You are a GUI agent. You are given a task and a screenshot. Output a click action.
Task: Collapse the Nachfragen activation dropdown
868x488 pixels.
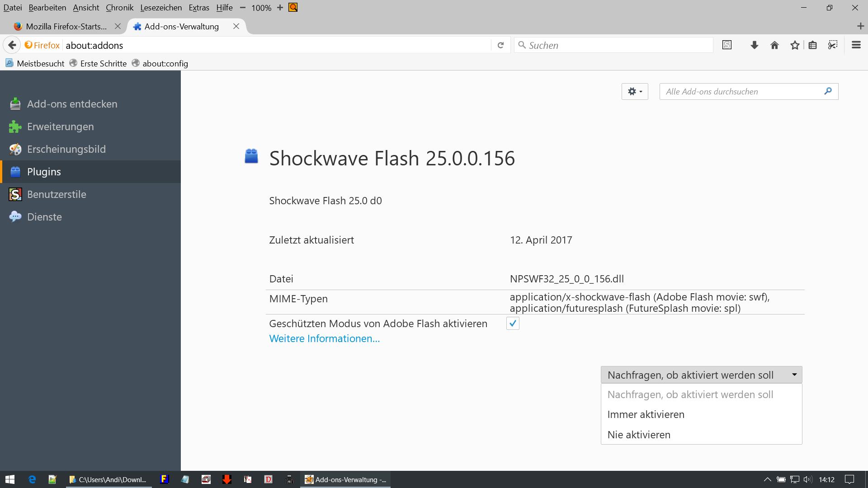[x=701, y=375]
